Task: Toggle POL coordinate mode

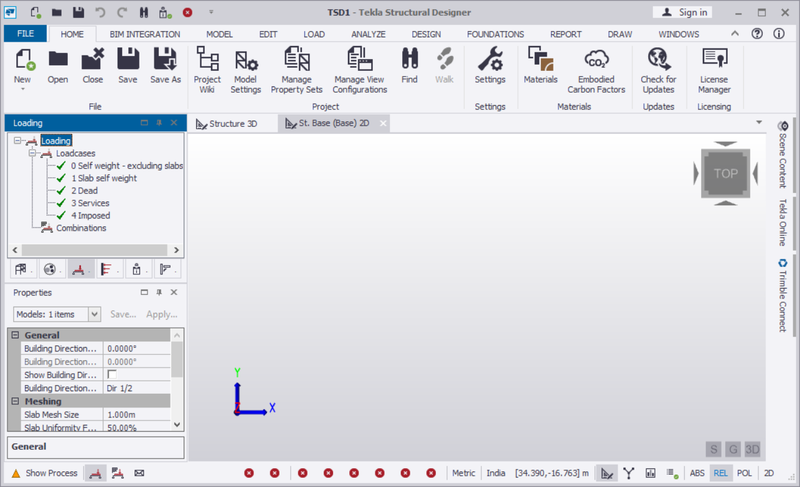Action: coord(744,473)
